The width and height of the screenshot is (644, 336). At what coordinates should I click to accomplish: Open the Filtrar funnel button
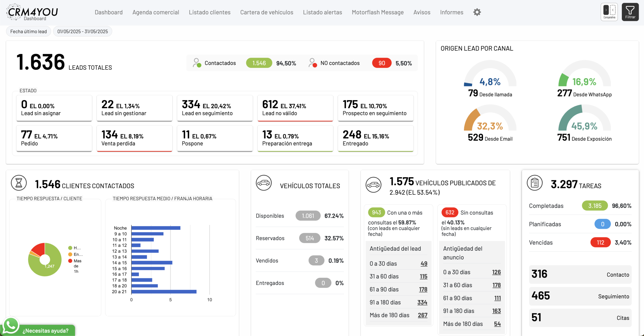point(630,12)
